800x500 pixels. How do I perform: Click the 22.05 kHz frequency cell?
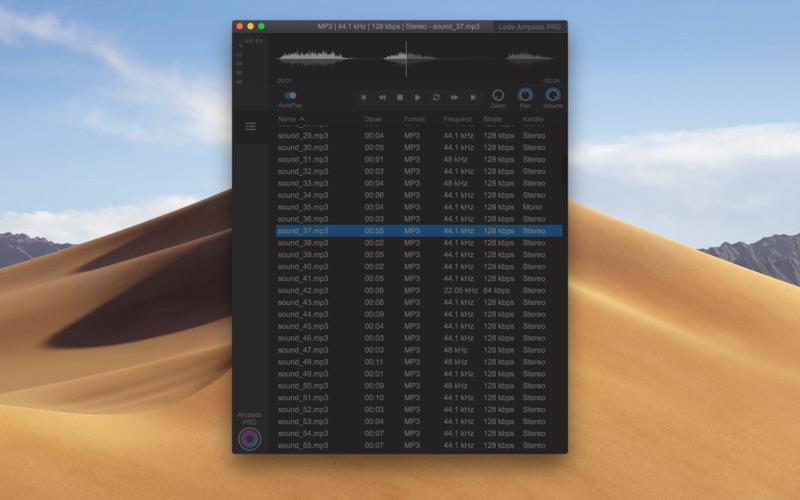tap(460, 290)
